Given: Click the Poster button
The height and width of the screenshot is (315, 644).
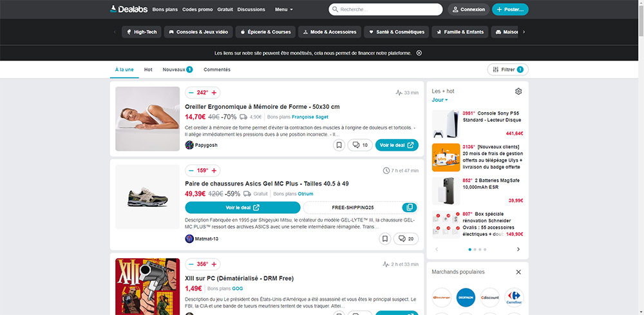Looking at the screenshot, I should tap(510, 10).
